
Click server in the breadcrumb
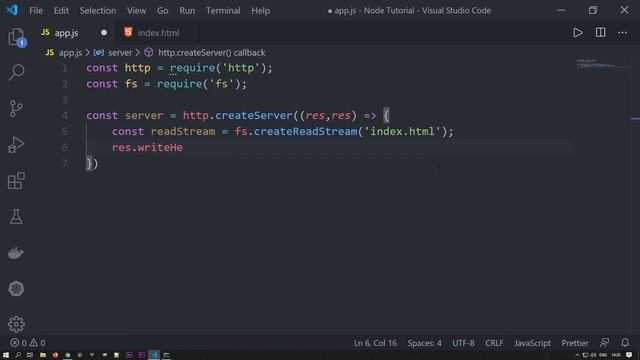(x=120, y=53)
